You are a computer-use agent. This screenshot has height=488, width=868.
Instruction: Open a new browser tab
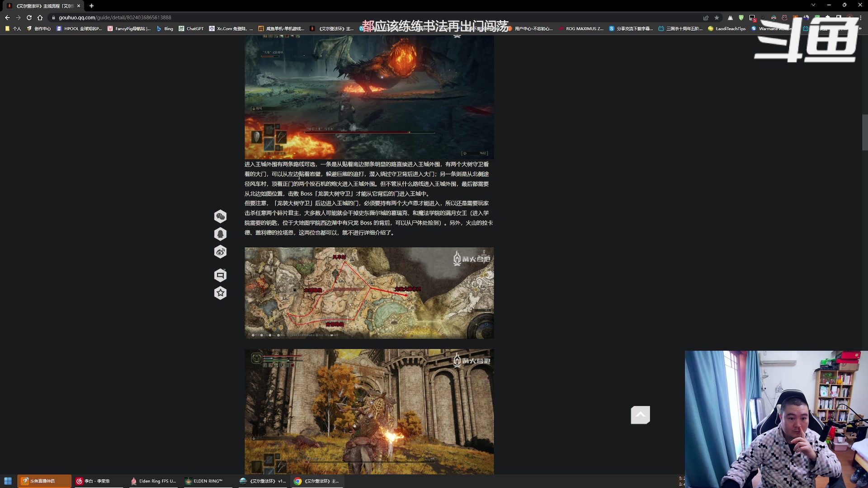[92, 6]
